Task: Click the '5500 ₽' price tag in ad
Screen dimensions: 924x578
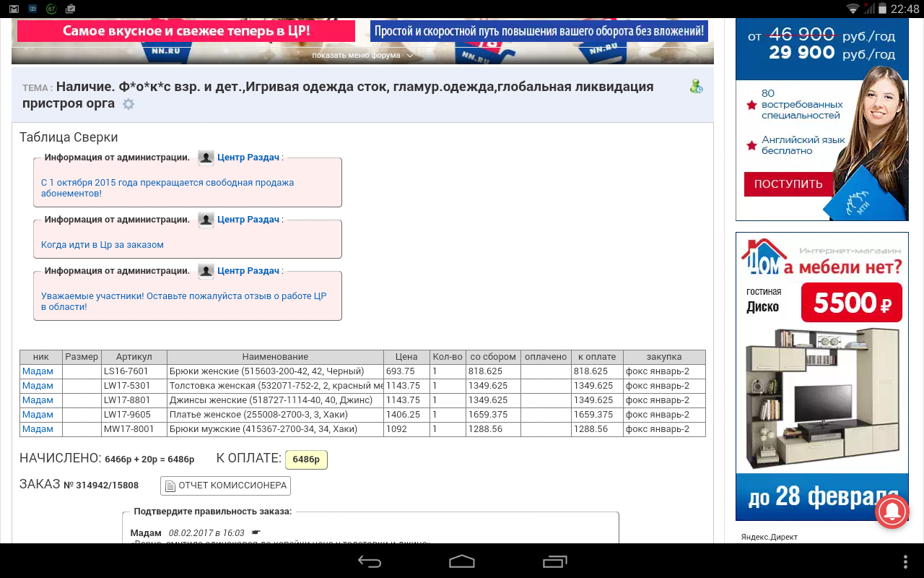Action: click(x=852, y=303)
